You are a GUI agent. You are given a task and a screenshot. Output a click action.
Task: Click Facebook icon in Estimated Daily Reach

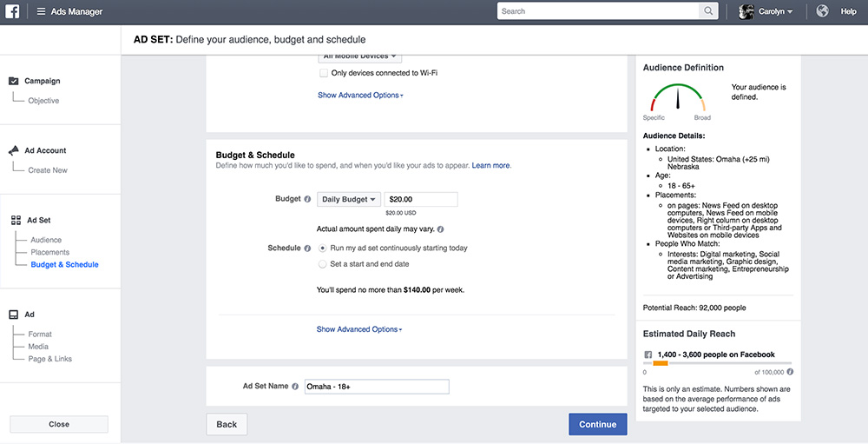648,355
